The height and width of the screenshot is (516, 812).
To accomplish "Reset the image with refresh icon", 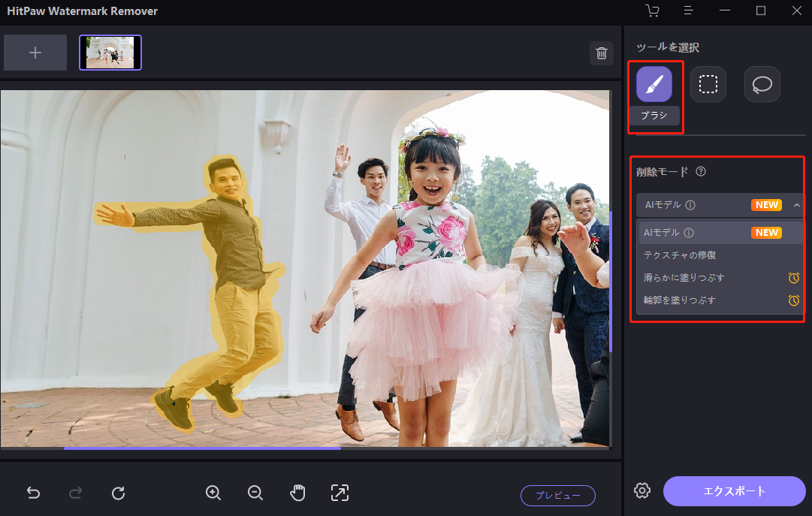I will pos(118,493).
